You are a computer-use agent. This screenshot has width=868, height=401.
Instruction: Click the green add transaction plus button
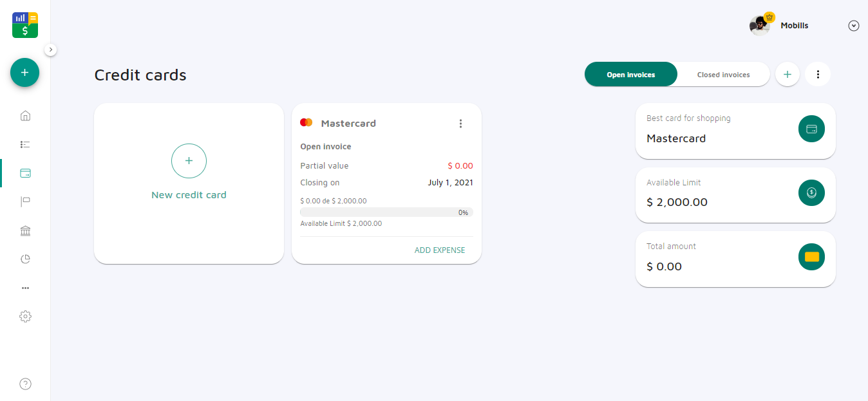coord(25,73)
